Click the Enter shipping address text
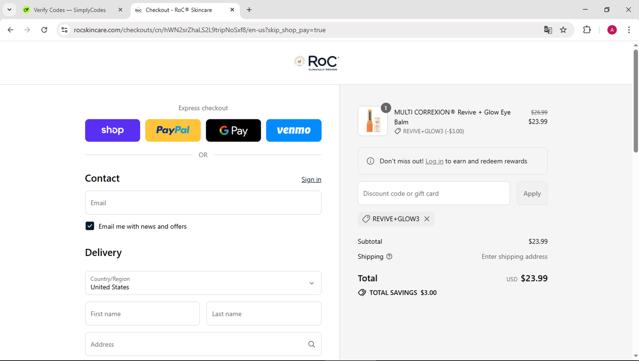The image size is (639, 361). point(514,256)
